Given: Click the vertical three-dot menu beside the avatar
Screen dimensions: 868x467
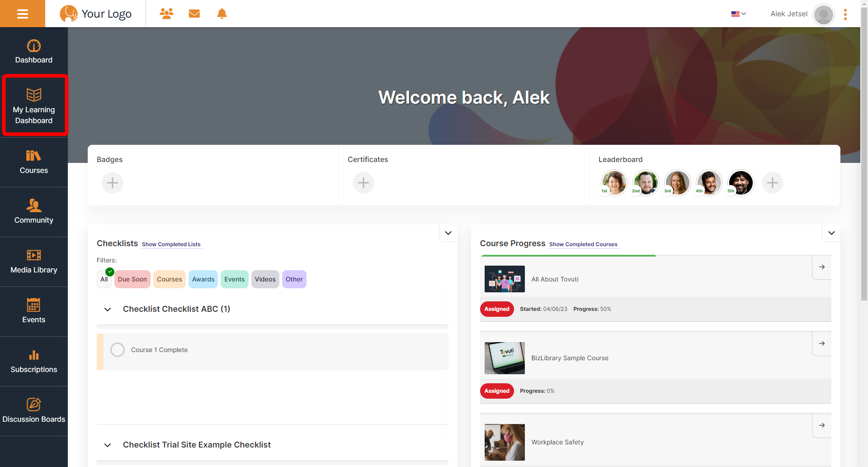Looking at the screenshot, I should (845, 14).
